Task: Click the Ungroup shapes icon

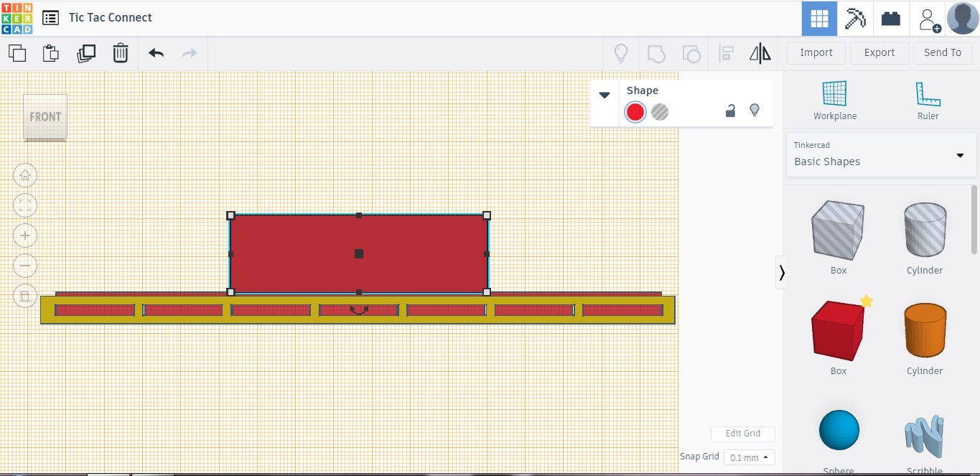Action: coord(691,53)
